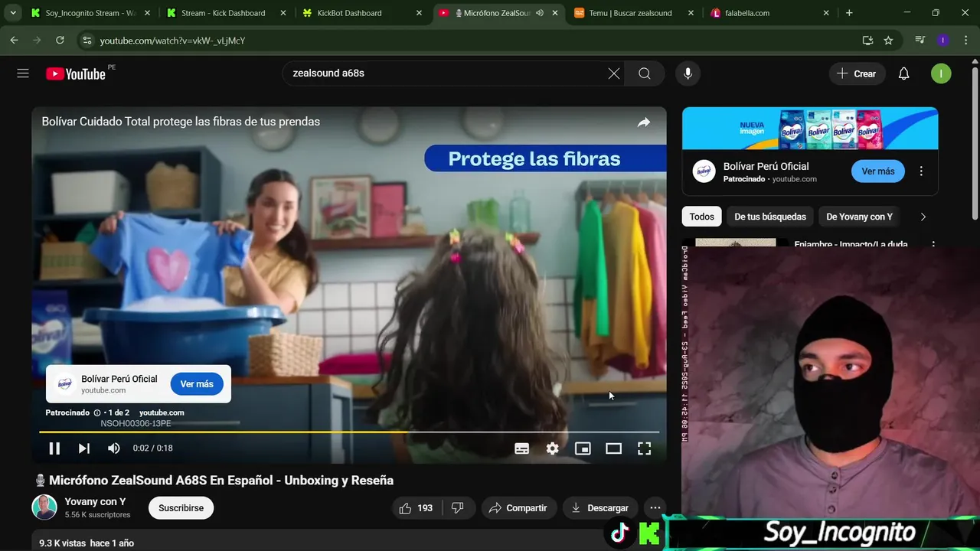Select the Todos filter chip
Screen dimensions: 980x551
[701, 217]
